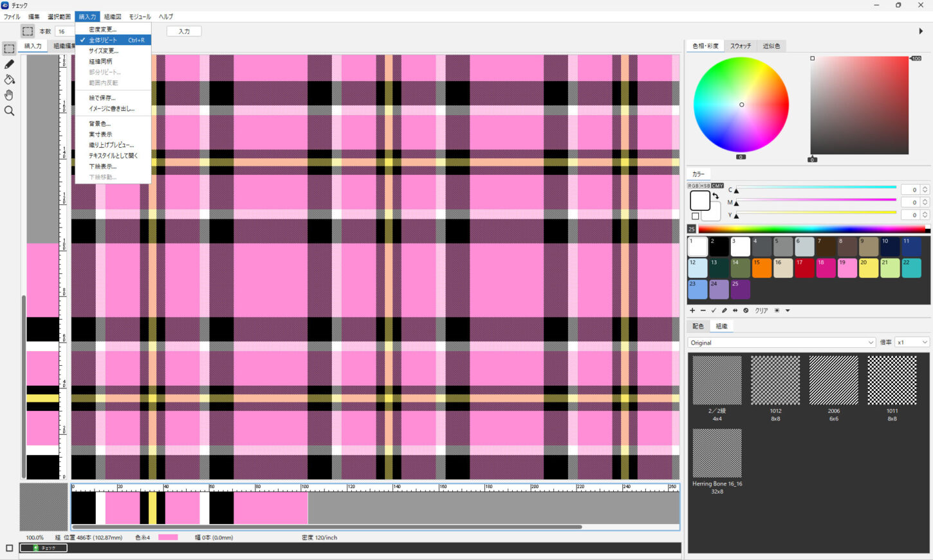Remove color using the minus icon
The width and height of the screenshot is (933, 560).
coord(703,311)
